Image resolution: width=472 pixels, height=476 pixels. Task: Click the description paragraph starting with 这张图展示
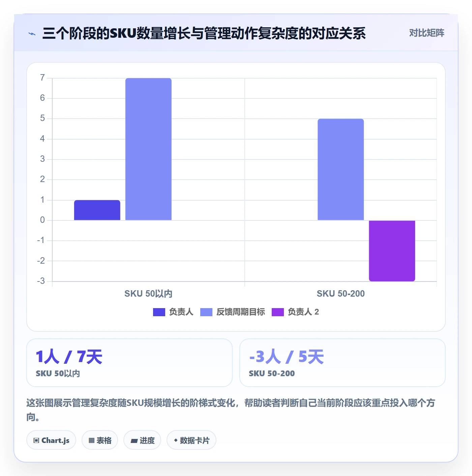(x=231, y=410)
